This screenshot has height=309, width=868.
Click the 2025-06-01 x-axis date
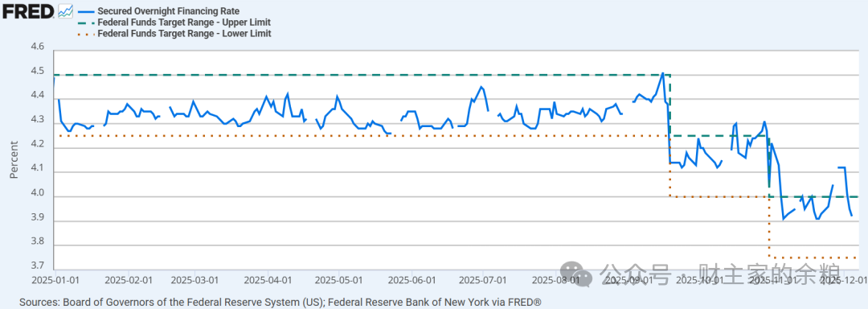click(411, 280)
